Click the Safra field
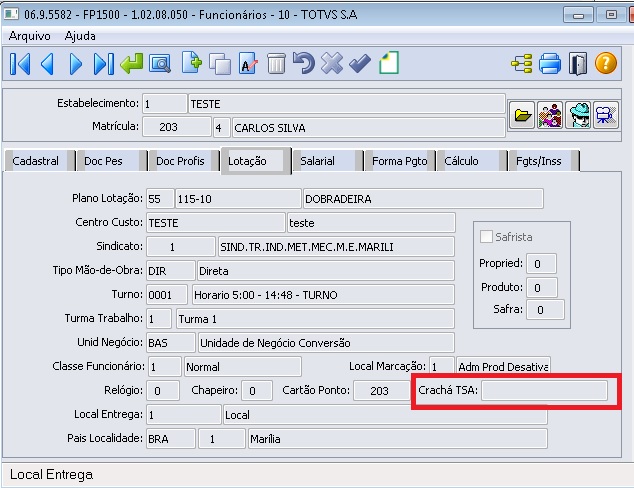This screenshot has width=634, height=490. click(545, 310)
